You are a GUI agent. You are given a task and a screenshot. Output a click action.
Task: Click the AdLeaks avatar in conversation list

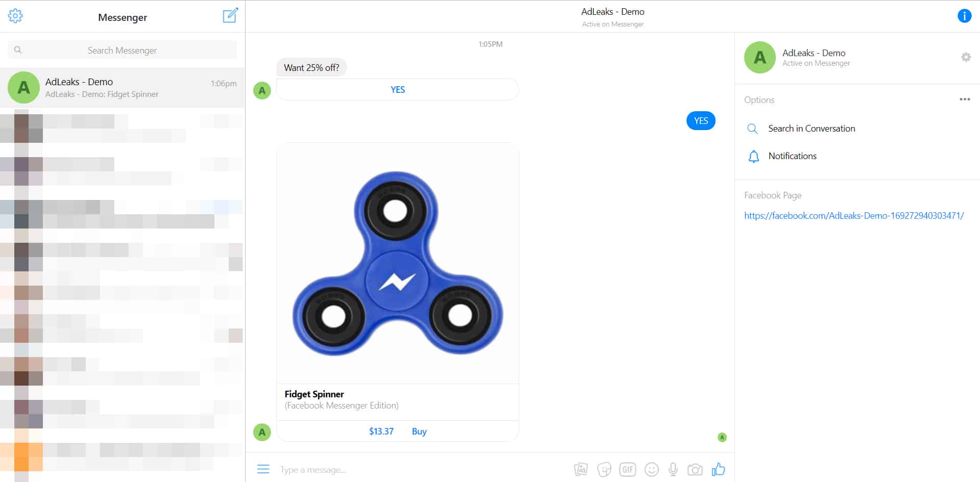[23, 87]
